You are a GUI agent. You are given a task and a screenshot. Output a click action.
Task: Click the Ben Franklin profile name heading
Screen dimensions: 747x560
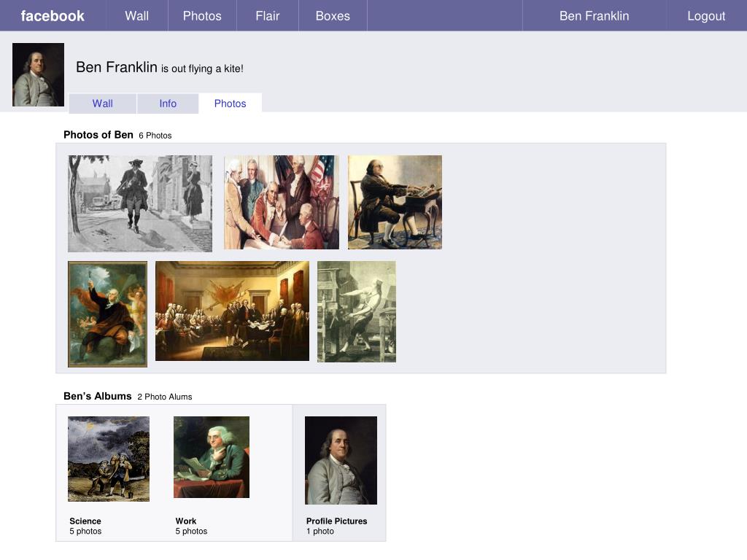(x=117, y=67)
